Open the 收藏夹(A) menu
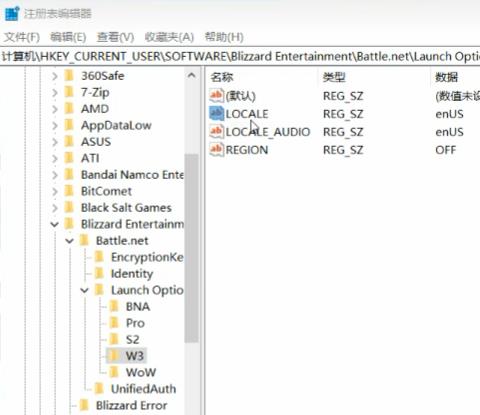This screenshot has height=415, width=480. (169, 37)
